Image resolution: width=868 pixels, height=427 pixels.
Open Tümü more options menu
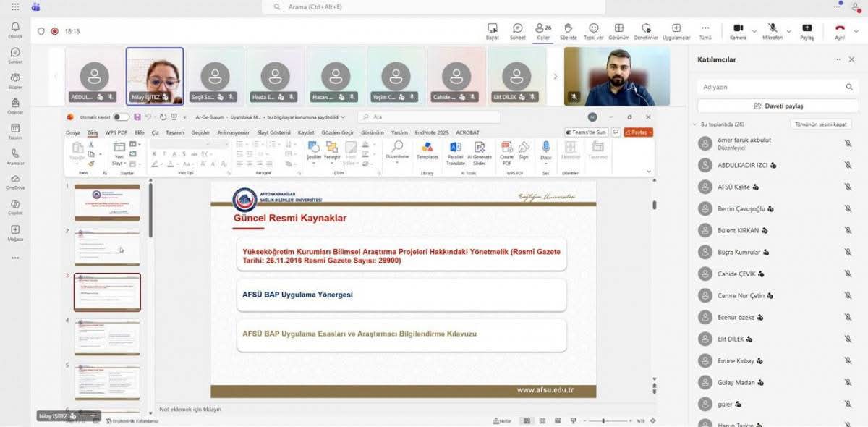coord(705,30)
